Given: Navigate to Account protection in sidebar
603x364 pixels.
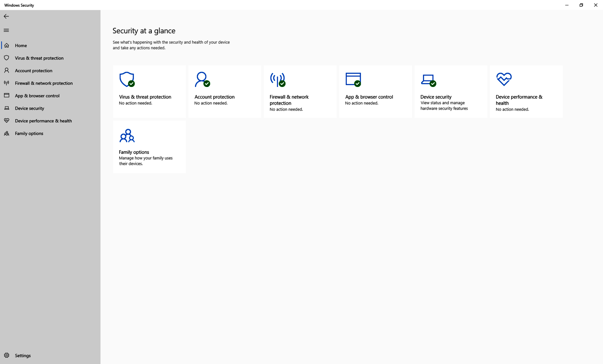Looking at the screenshot, I should pos(33,71).
